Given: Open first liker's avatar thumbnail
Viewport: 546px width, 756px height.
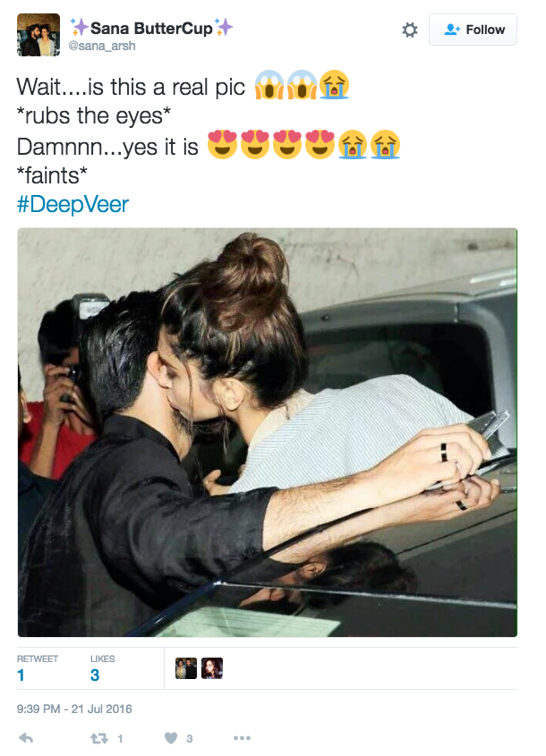Looking at the screenshot, I should pyautogui.click(x=185, y=668).
